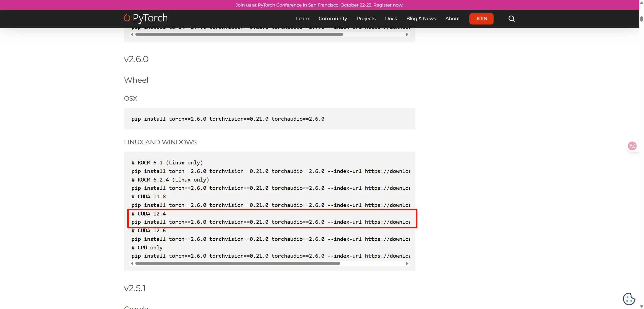Expand the Docs navigation menu

point(391,19)
